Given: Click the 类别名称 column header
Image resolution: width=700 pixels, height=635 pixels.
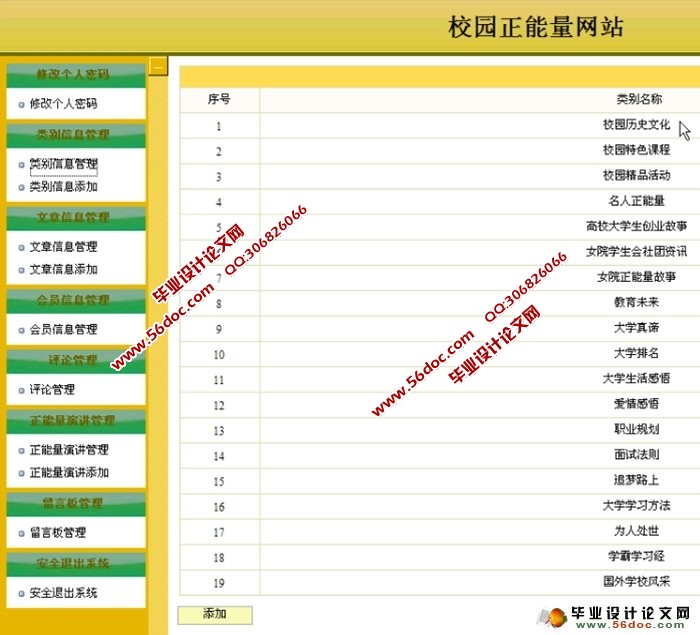Looking at the screenshot, I should click(x=639, y=99).
